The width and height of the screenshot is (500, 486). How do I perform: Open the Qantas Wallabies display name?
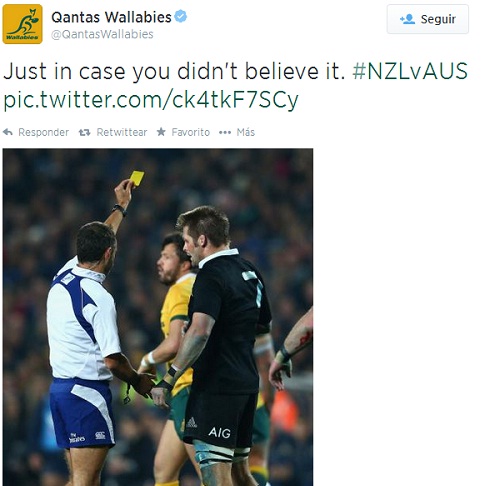tap(111, 17)
